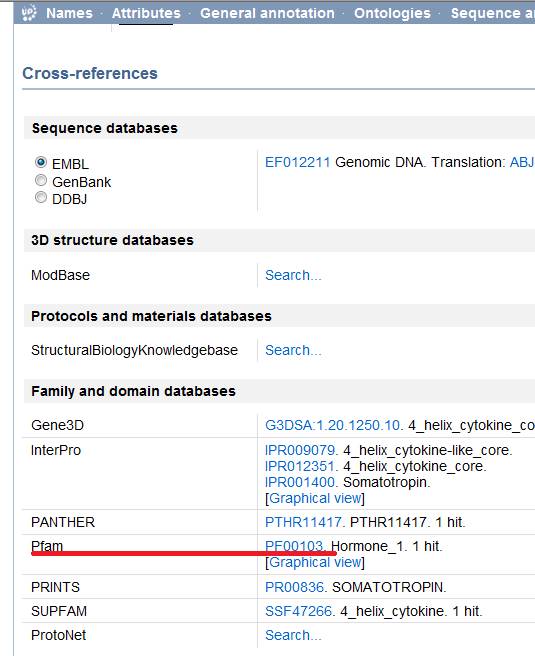
Task: Open the G3DSA:1.20.1250.10 Gene3D link
Action: point(333,425)
